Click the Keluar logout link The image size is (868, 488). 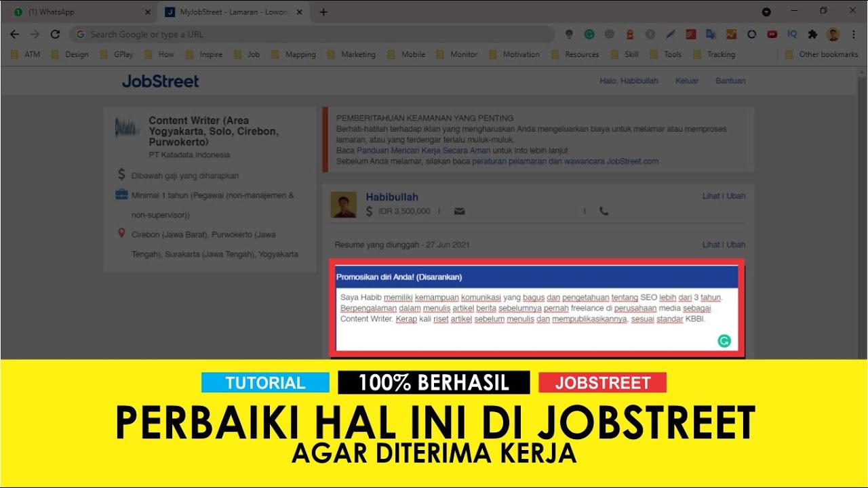pos(687,81)
